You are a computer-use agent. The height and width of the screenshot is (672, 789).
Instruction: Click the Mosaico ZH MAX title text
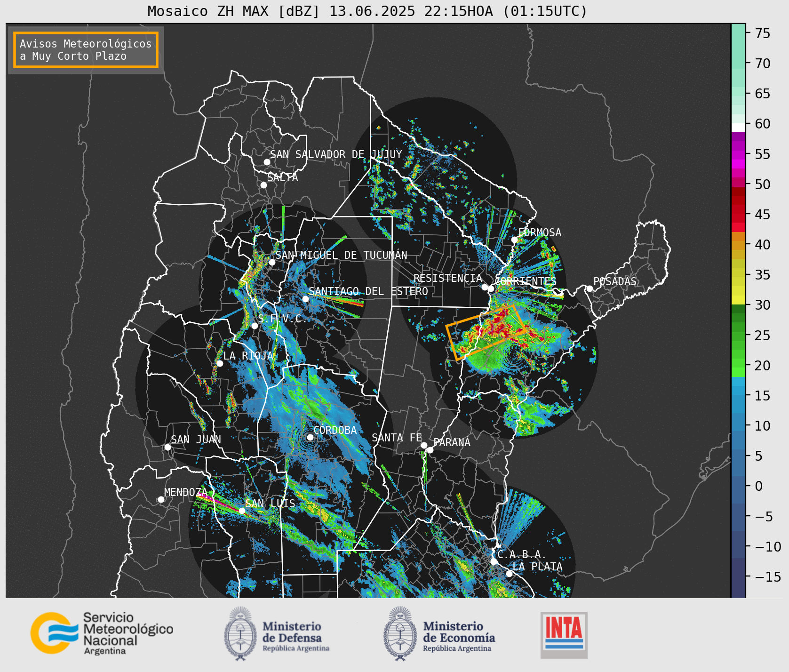coord(368,11)
